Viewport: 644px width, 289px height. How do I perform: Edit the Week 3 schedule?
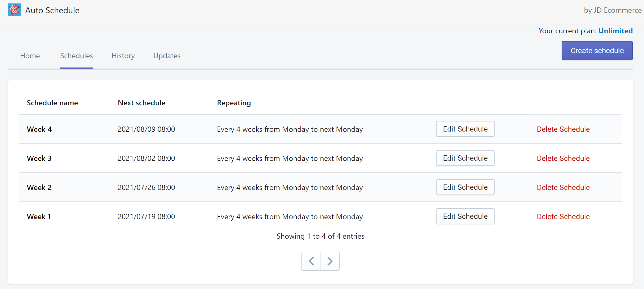click(x=465, y=158)
